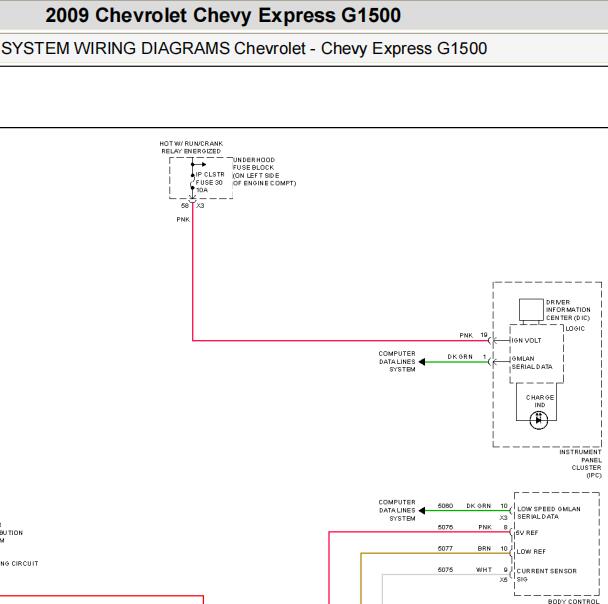Click the DIC square box symbol
This screenshot has height=604, width=608.
pos(531,309)
